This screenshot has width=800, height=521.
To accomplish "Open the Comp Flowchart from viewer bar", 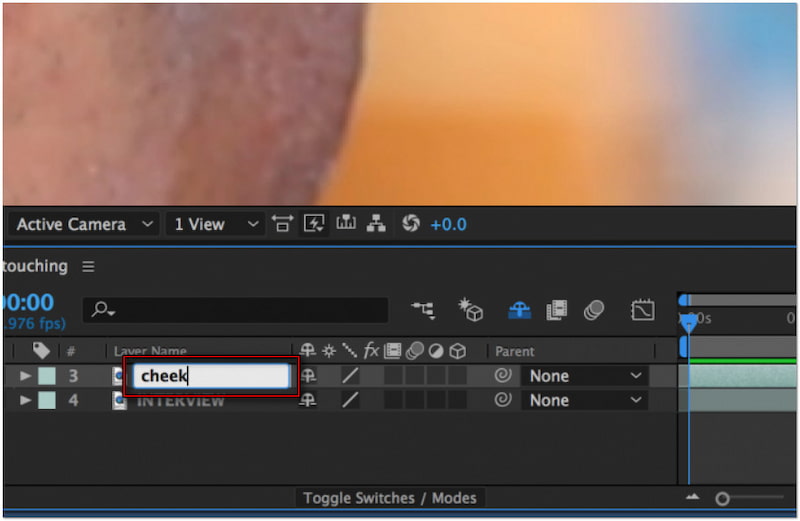I will [378, 224].
